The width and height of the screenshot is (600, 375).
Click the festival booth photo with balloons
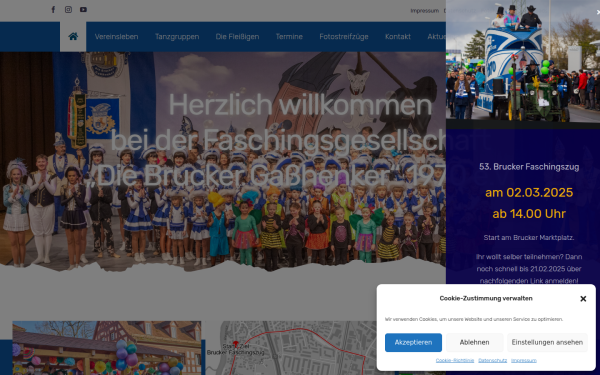[107, 348]
